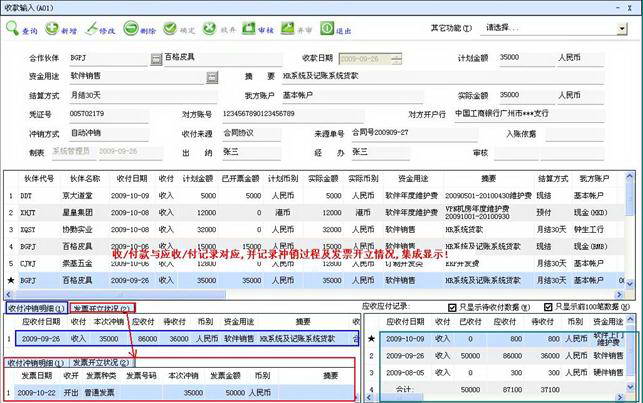
Task: Click the 本次冲销 header next to 应收付
Action: pyautogui.click(x=109, y=322)
